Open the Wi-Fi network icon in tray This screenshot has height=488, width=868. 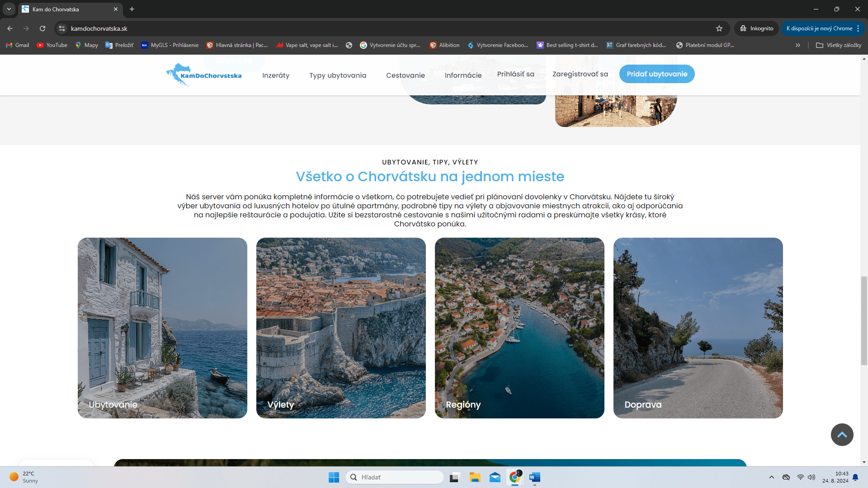(800, 477)
